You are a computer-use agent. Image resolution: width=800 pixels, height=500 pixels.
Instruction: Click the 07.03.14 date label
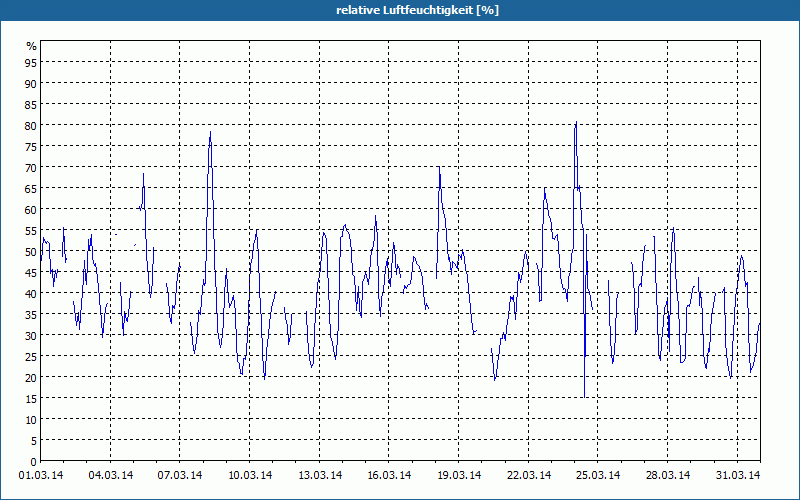click(180, 475)
